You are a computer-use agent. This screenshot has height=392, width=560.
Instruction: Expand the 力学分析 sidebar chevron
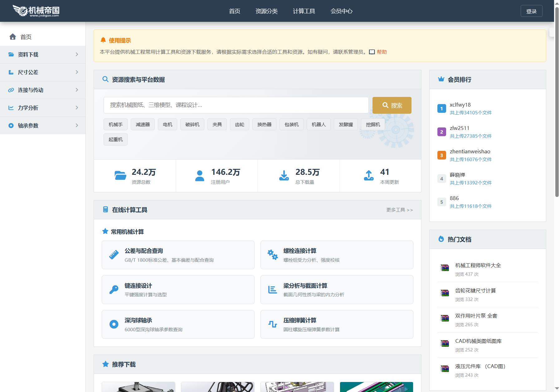pos(77,108)
